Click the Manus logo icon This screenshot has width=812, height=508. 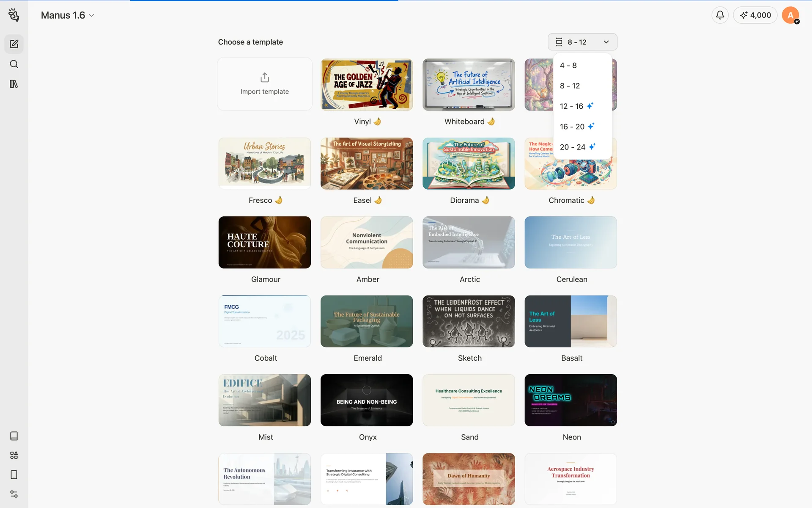[14, 15]
